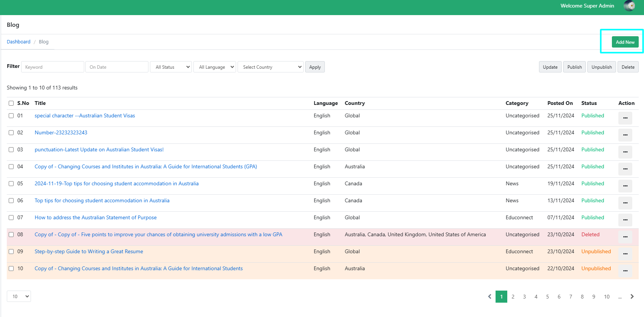Focus the Keyword filter field
Screen dimensions: 644x317
point(53,67)
